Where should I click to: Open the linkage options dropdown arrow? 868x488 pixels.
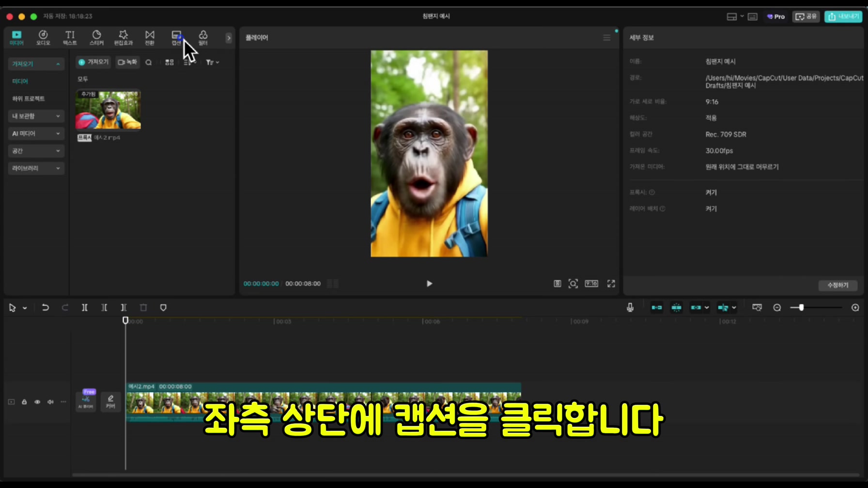[x=707, y=308]
